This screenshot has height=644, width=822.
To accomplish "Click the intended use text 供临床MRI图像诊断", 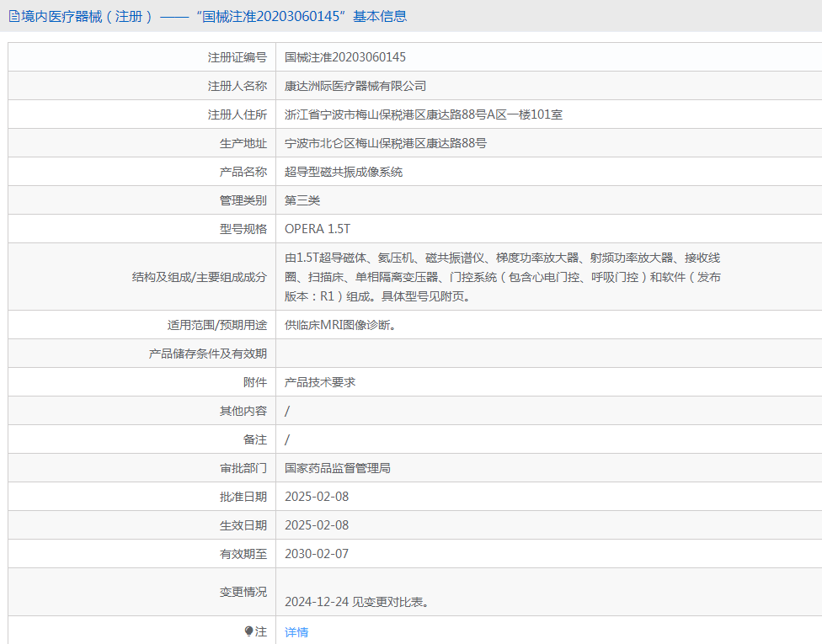I will click(x=340, y=325).
